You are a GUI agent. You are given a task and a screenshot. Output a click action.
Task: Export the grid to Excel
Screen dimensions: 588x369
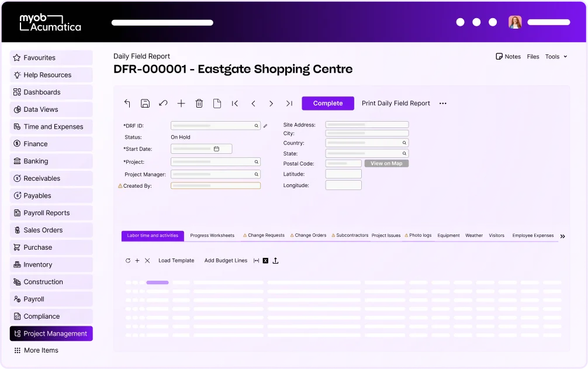click(x=266, y=260)
